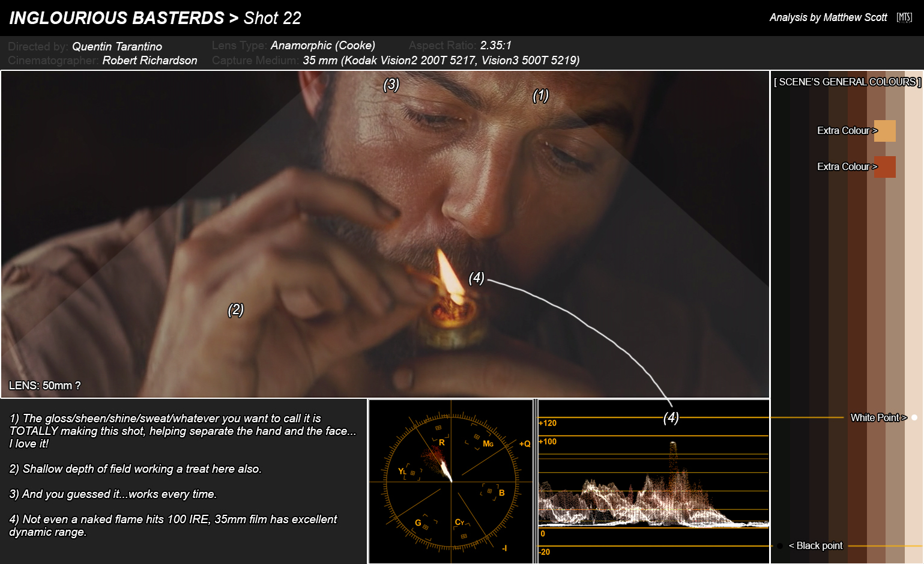The height and width of the screenshot is (564, 924).
Task: Click the black dot at Black point
Action: coord(780,546)
